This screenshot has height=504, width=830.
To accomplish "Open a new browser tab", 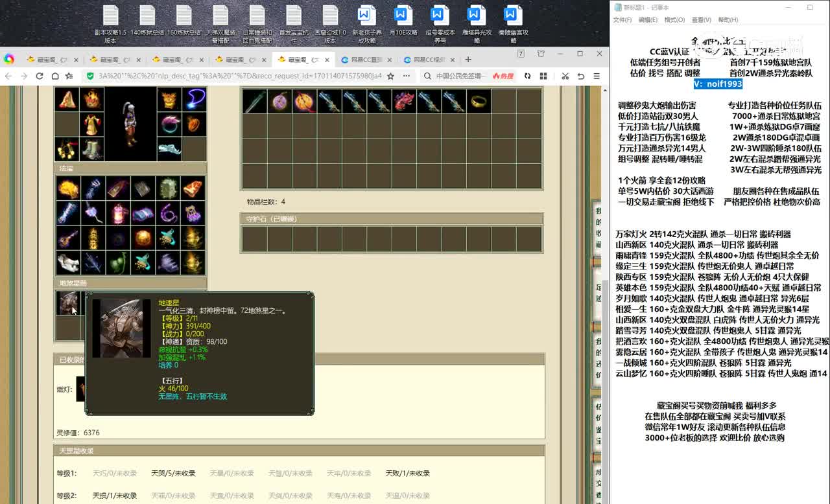I will pyautogui.click(x=468, y=60).
